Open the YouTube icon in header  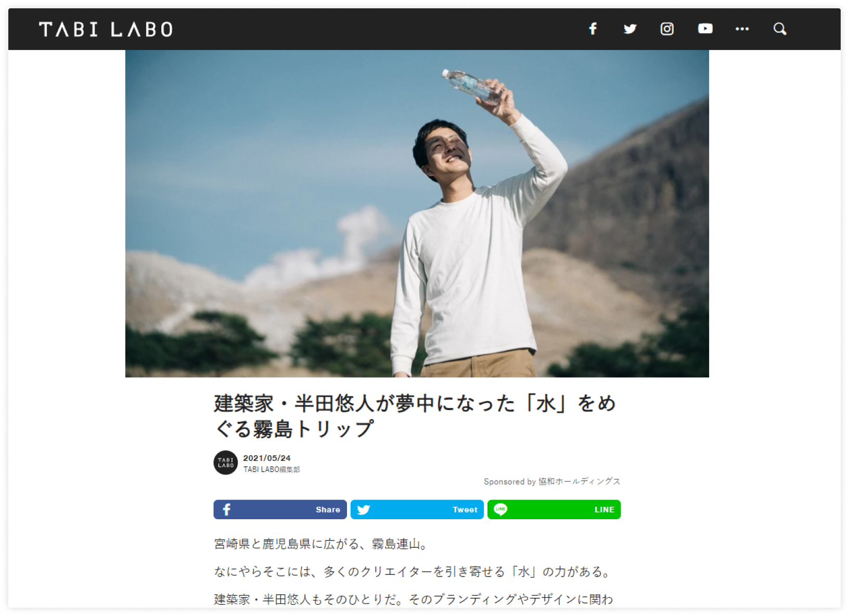(x=705, y=29)
